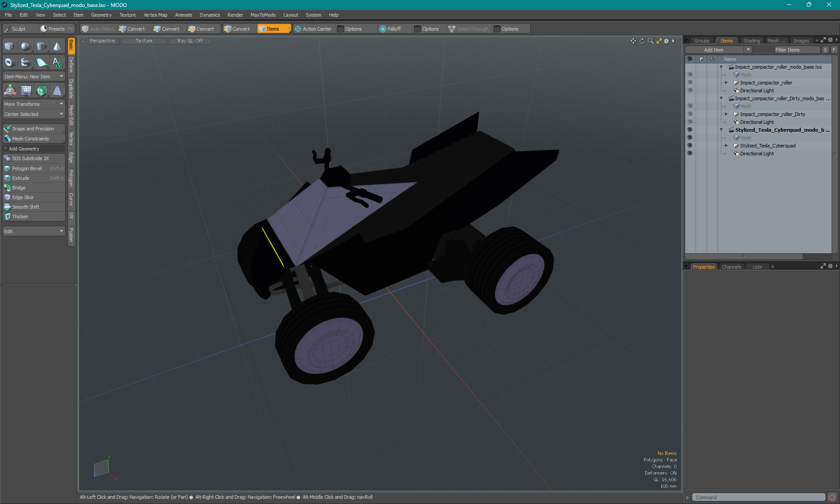Activate the Bridge tool
Image resolution: width=840 pixels, height=504 pixels.
[x=34, y=188]
